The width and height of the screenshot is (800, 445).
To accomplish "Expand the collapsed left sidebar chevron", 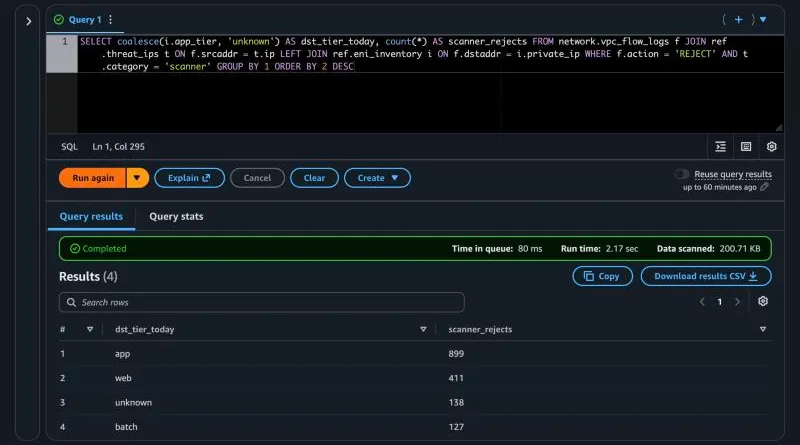I will pyautogui.click(x=28, y=21).
